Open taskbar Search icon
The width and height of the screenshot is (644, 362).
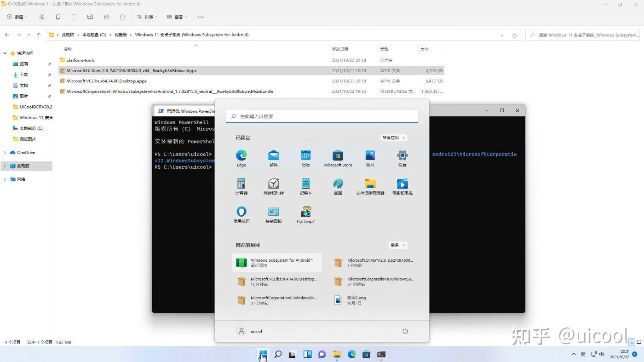click(x=278, y=354)
